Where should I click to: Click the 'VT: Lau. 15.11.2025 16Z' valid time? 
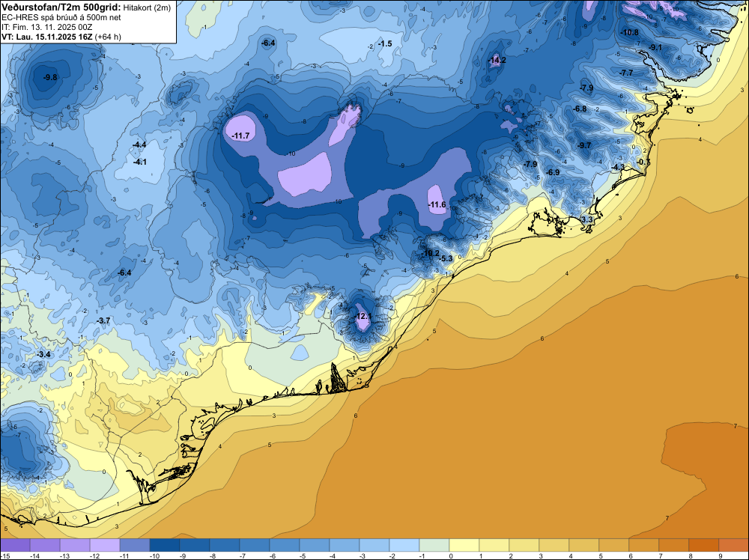(x=46, y=37)
